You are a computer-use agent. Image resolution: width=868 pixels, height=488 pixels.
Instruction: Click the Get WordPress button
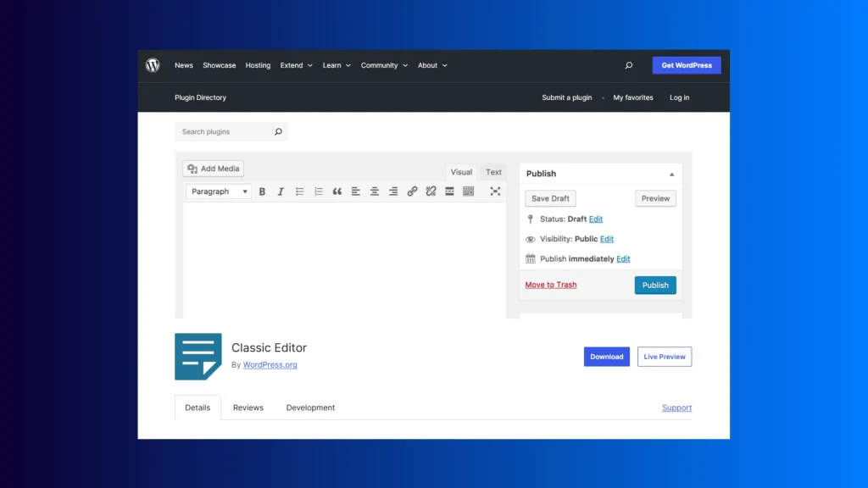tap(687, 65)
